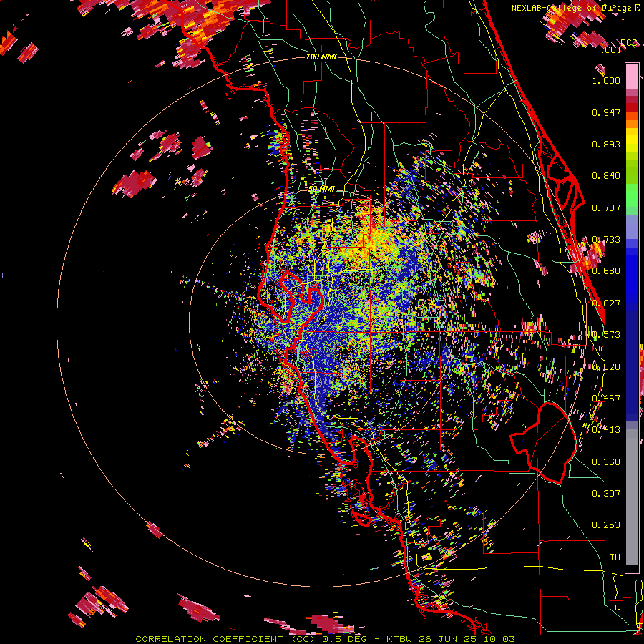This screenshot has height=644, width=644.
Task: Click the [CC] unit label above the color scale
Action: coord(611,49)
